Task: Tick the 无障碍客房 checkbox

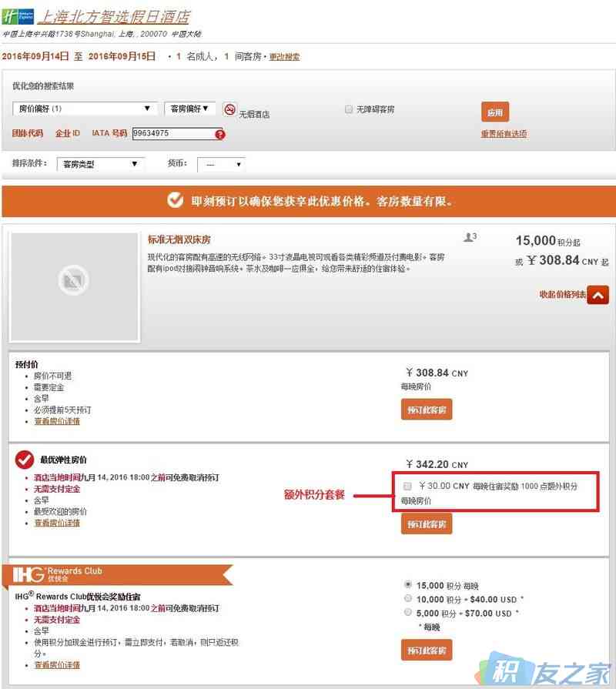Action: click(x=348, y=109)
